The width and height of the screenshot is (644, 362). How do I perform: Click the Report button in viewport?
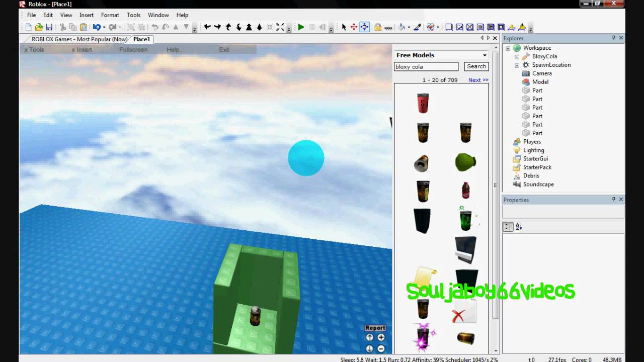pyautogui.click(x=375, y=328)
